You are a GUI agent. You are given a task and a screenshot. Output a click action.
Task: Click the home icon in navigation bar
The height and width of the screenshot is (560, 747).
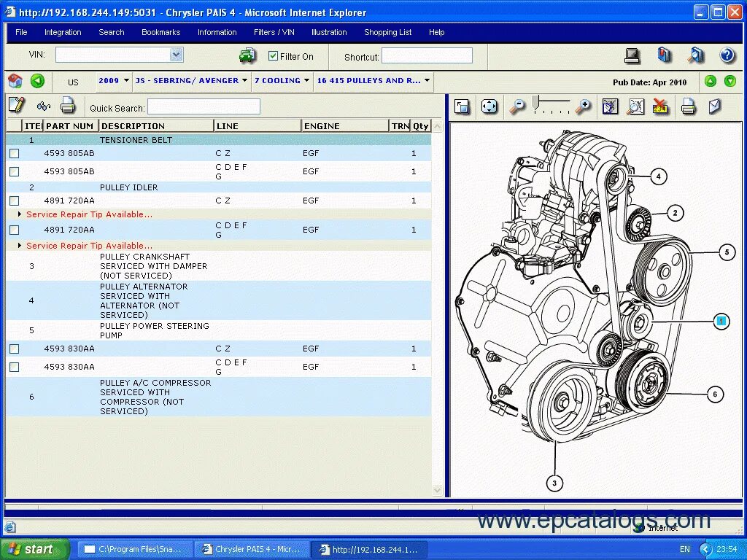point(15,81)
